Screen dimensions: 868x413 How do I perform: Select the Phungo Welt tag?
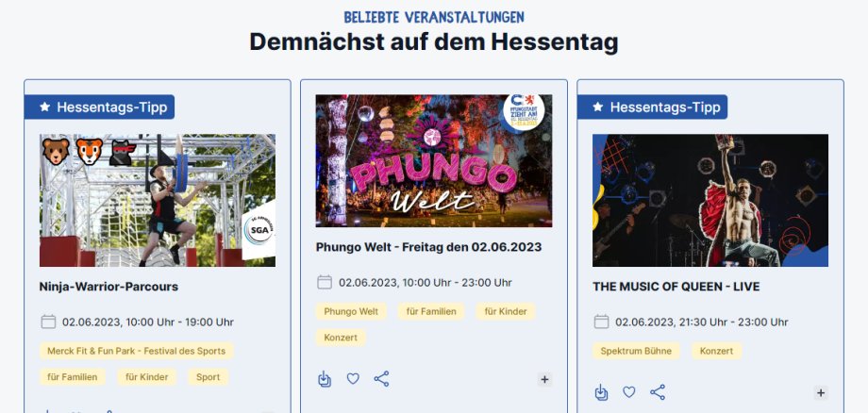coord(351,311)
